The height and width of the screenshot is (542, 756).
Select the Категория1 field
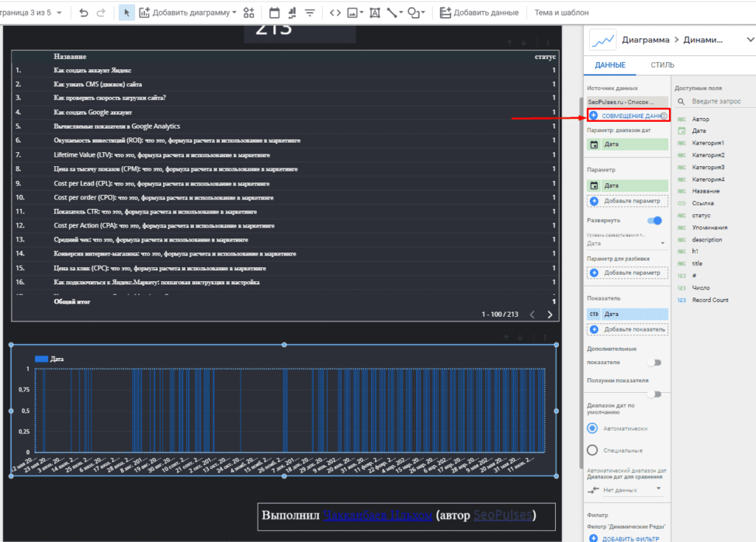pos(708,143)
